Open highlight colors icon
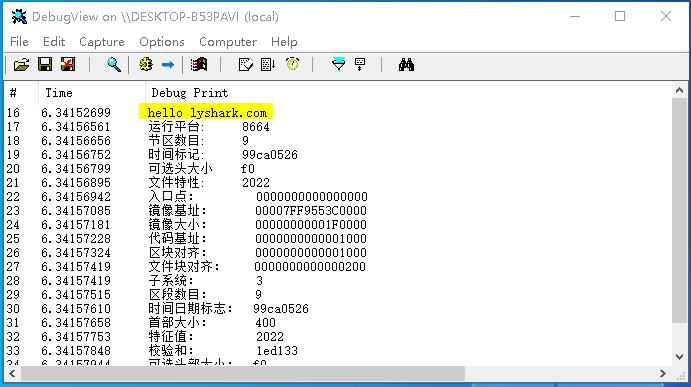691x387 pixels. click(x=360, y=65)
